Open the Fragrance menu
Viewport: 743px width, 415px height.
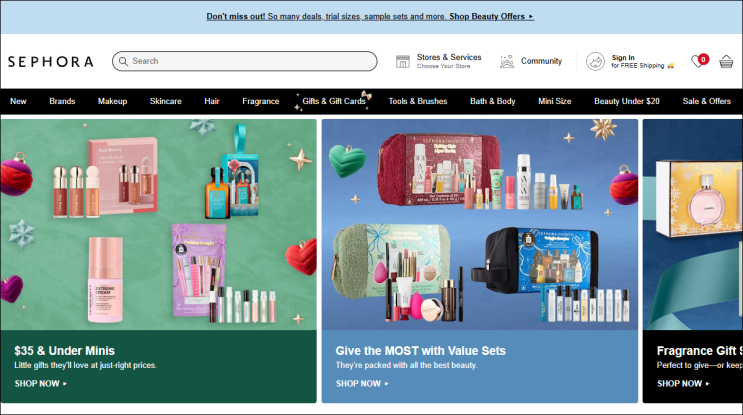tap(261, 101)
